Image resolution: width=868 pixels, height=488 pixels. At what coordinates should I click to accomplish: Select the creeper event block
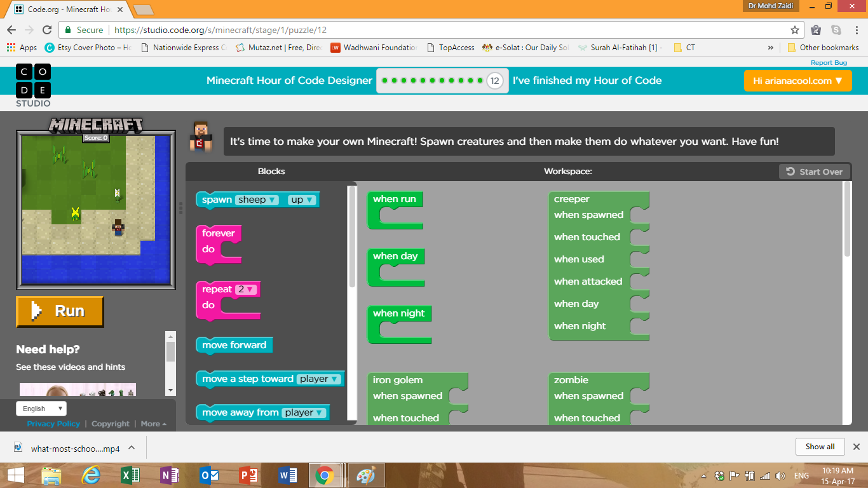pos(599,266)
